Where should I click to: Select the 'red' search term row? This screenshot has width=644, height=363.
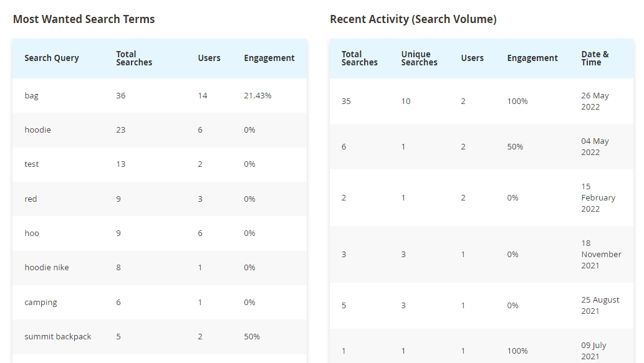click(x=160, y=199)
